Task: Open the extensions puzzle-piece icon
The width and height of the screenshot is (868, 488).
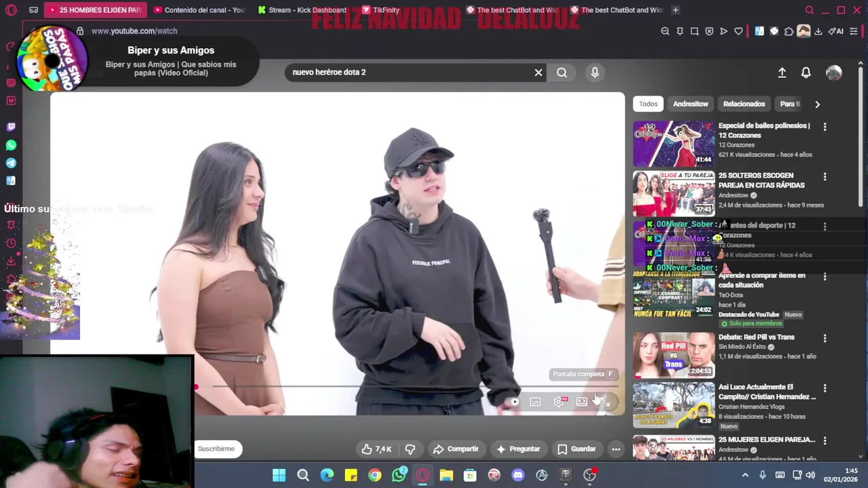Action: [789, 31]
